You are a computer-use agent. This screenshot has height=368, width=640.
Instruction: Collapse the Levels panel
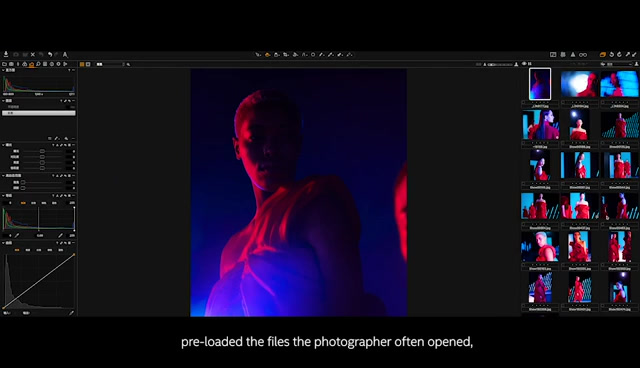[x=3, y=195]
